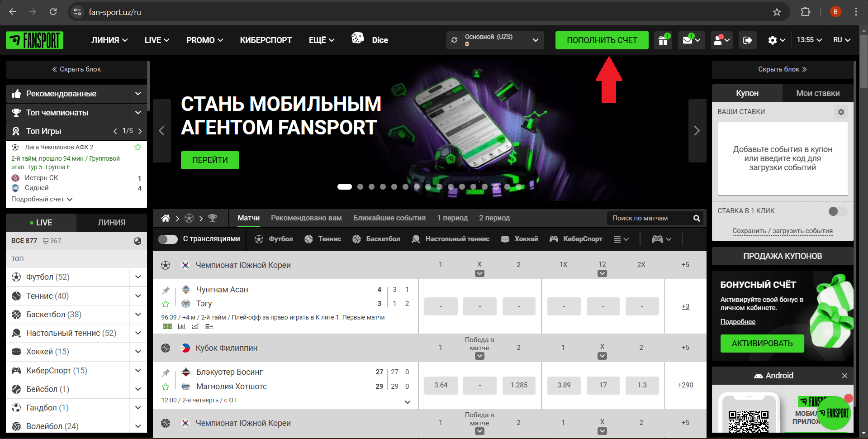Bookmark this page with the star icon
The width and height of the screenshot is (868, 439).
pyautogui.click(x=777, y=12)
